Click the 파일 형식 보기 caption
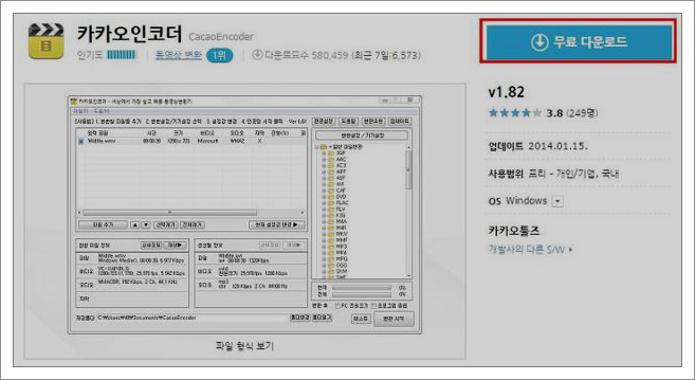The width and height of the screenshot is (695, 380). (245, 346)
